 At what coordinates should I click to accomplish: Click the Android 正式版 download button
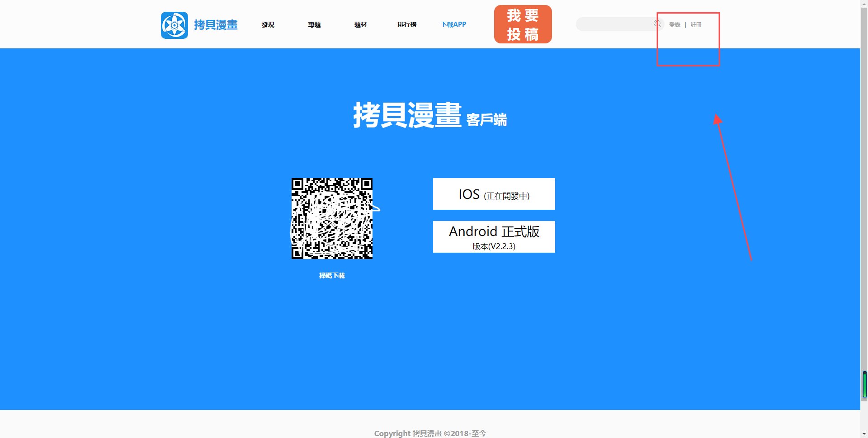coord(494,237)
